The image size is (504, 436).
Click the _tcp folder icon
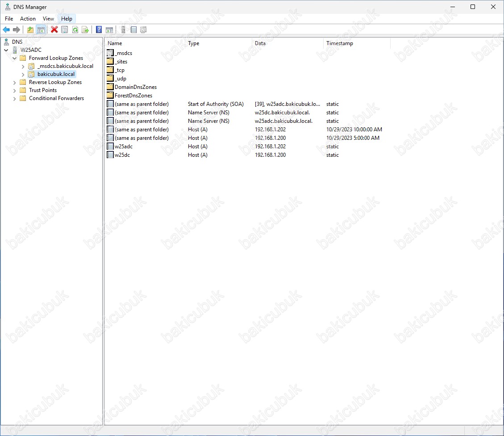(110, 70)
